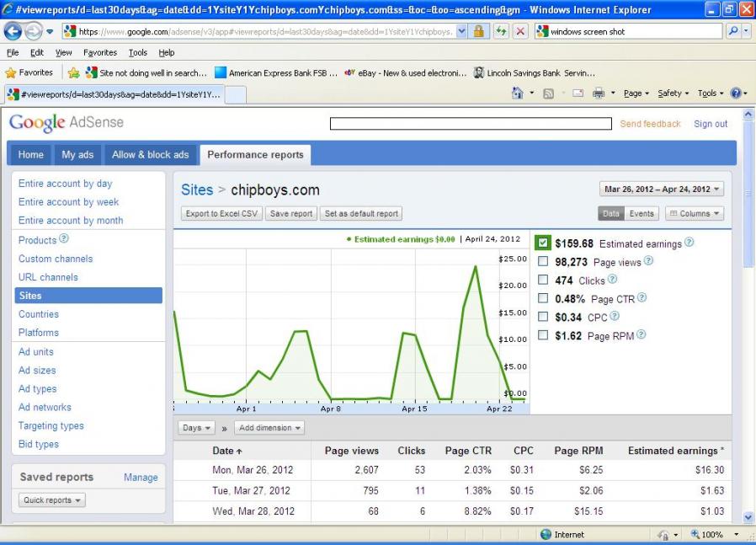Switch to the Allow & block ads tab

(x=151, y=155)
